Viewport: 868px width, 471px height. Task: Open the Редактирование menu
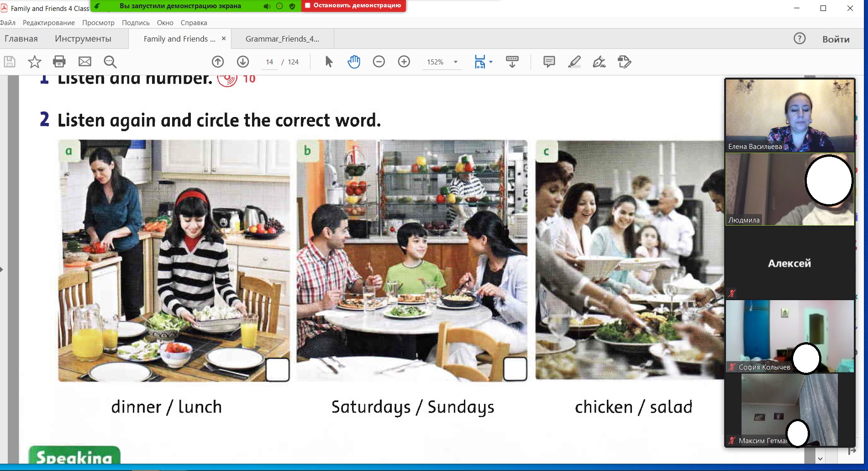coord(48,23)
